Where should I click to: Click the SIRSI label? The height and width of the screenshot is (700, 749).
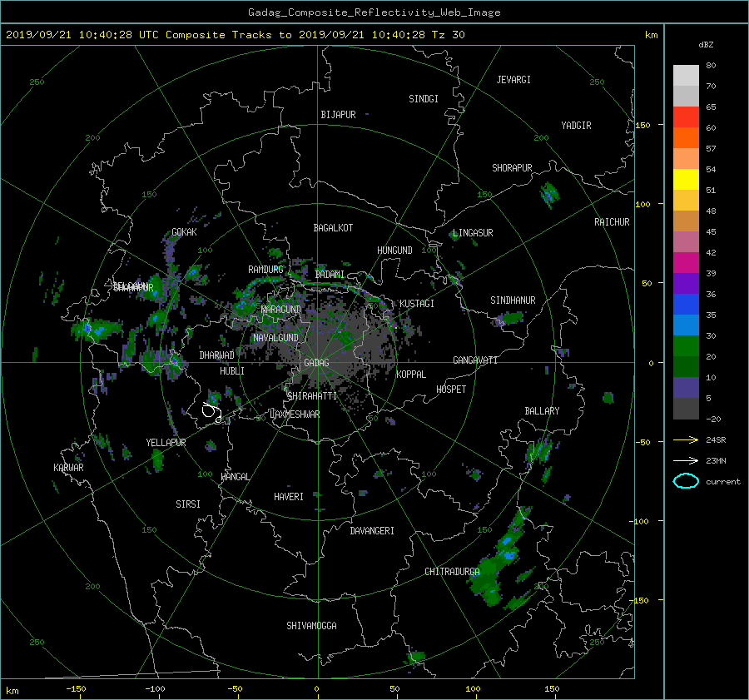coord(188,504)
